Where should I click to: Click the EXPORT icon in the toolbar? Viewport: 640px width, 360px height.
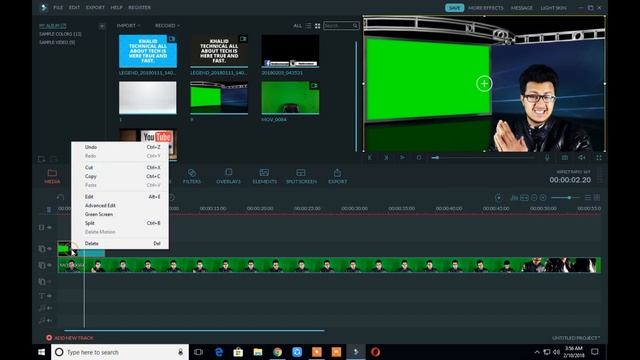click(338, 176)
